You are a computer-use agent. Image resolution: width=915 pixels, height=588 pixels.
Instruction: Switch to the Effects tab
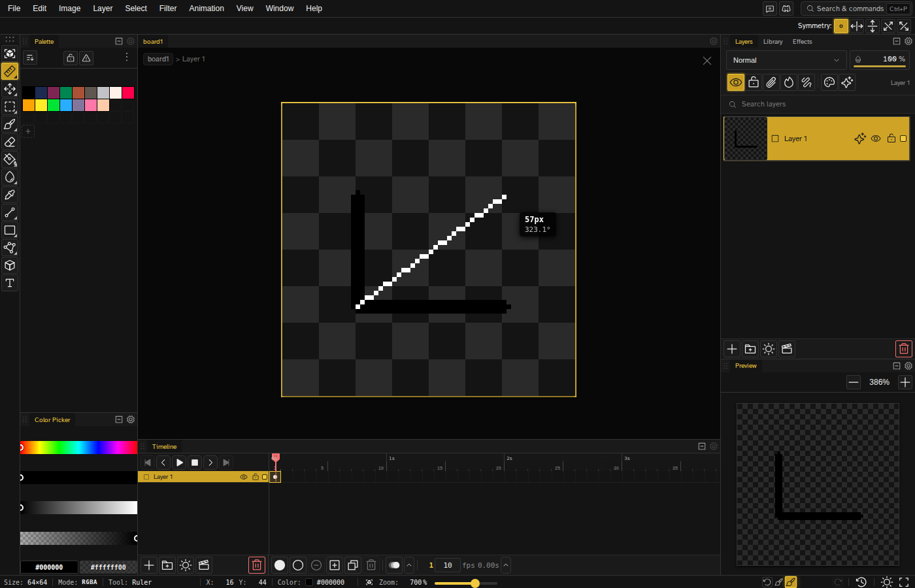(803, 42)
